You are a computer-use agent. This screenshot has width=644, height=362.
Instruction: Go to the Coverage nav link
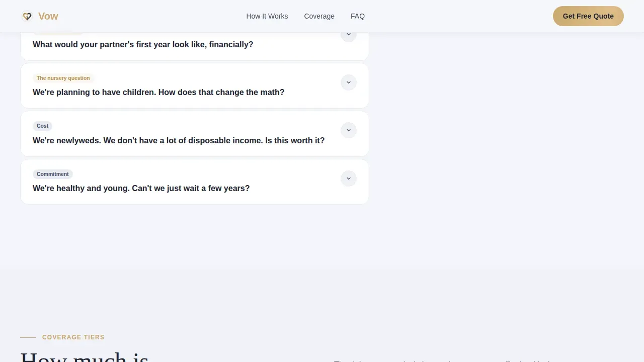pos(319,16)
